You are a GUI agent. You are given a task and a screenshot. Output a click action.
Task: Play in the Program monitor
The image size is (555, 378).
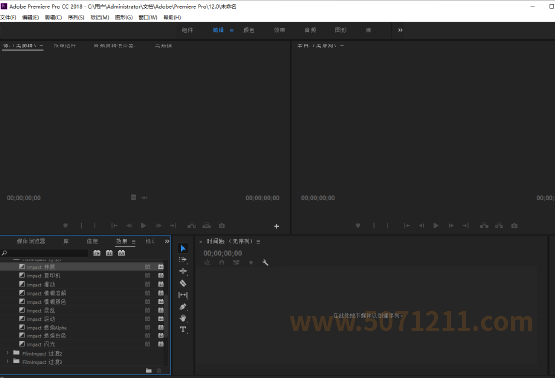(436, 225)
